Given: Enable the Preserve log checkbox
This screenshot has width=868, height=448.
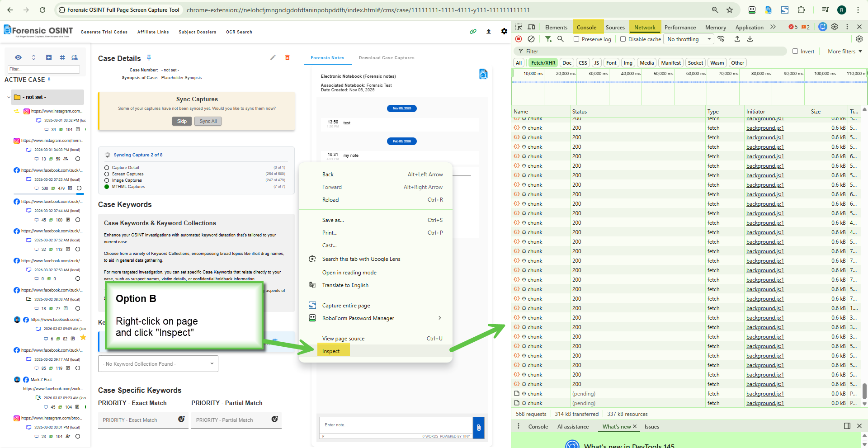Looking at the screenshot, I should pyautogui.click(x=576, y=39).
